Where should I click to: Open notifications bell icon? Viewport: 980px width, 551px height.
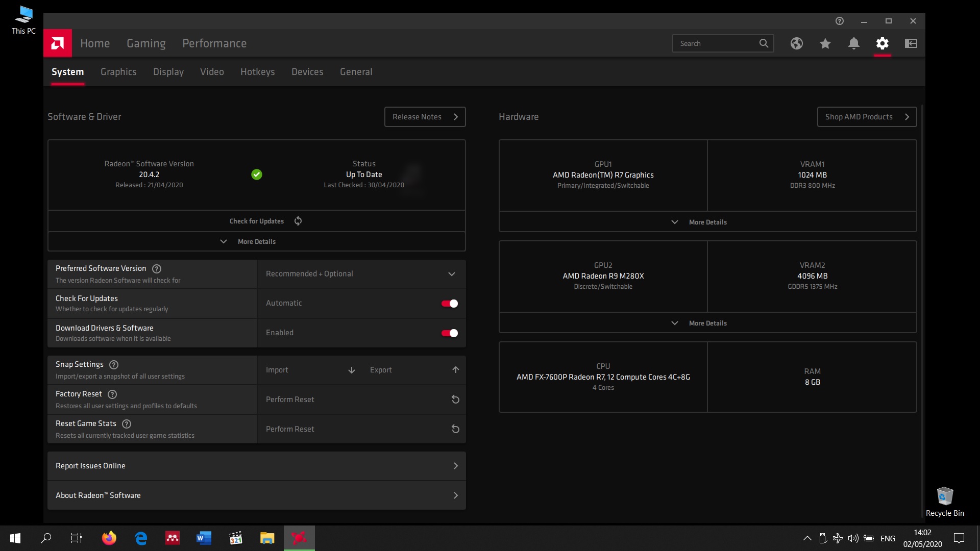point(854,43)
